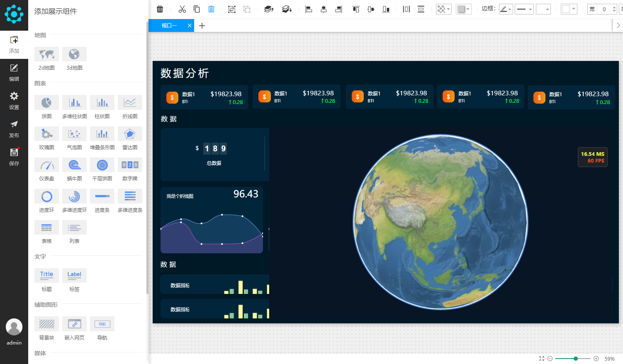Image resolution: width=623 pixels, height=364 pixels.
Task: Align components to horizontal center
Action: pyautogui.click(x=324, y=9)
